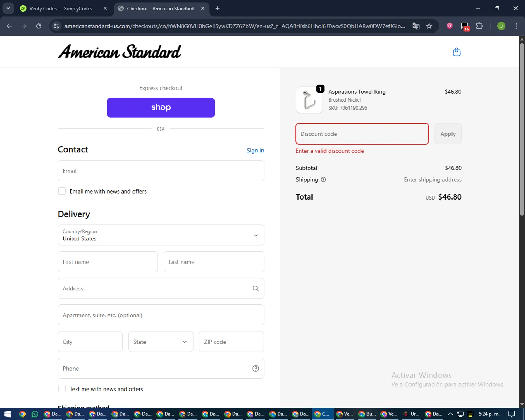The height and width of the screenshot is (420, 525).
Task: Reload the checkout page
Action: 38,26
